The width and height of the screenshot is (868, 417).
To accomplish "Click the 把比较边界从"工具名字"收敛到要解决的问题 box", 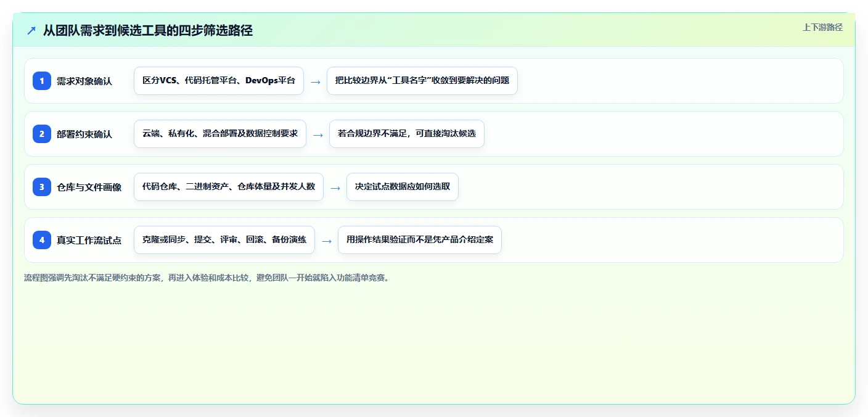I will (x=422, y=81).
